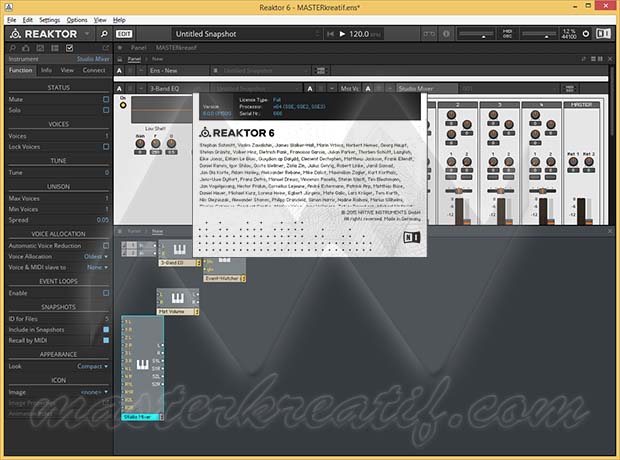The height and width of the screenshot is (460, 620).
Task: Toggle the Event Loops Enable checkbox
Action: (x=106, y=293)
